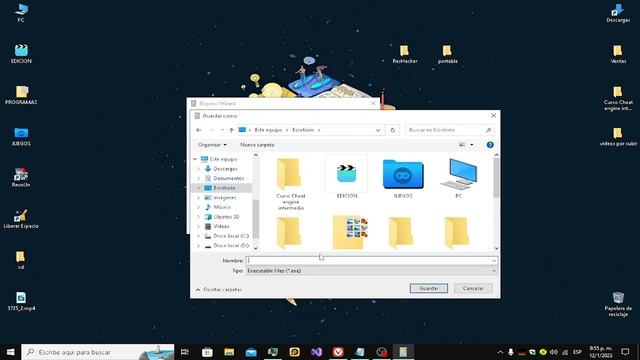Open the Nombre field dropdown arrow
This screenshot has width=640, height=360.
click(x=493, y=260)
